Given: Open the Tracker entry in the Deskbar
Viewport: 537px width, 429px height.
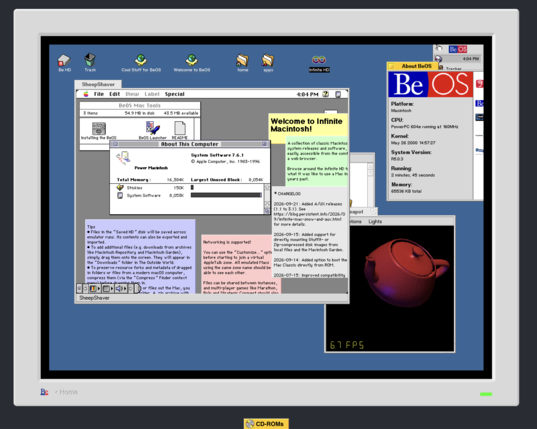Looking at the screenshot, I should (454, 68).
